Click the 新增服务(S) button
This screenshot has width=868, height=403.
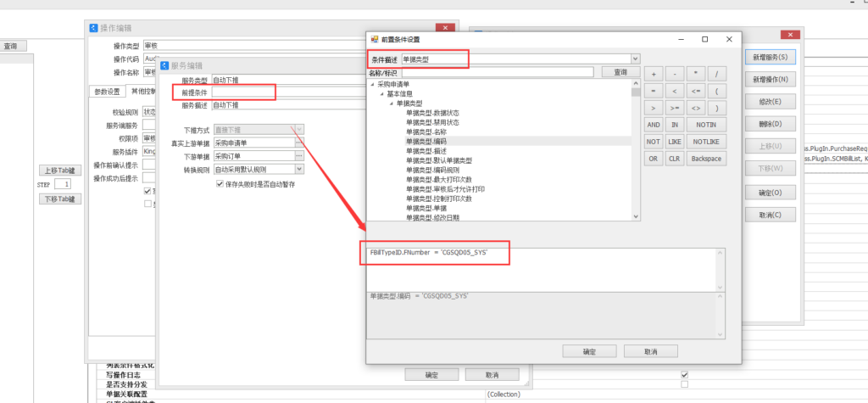pyautogui.click(x=771, y=57)
